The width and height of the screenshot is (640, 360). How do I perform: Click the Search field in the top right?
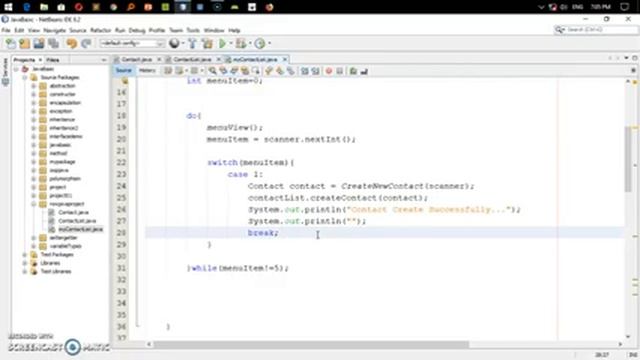[x=596, y=30]
